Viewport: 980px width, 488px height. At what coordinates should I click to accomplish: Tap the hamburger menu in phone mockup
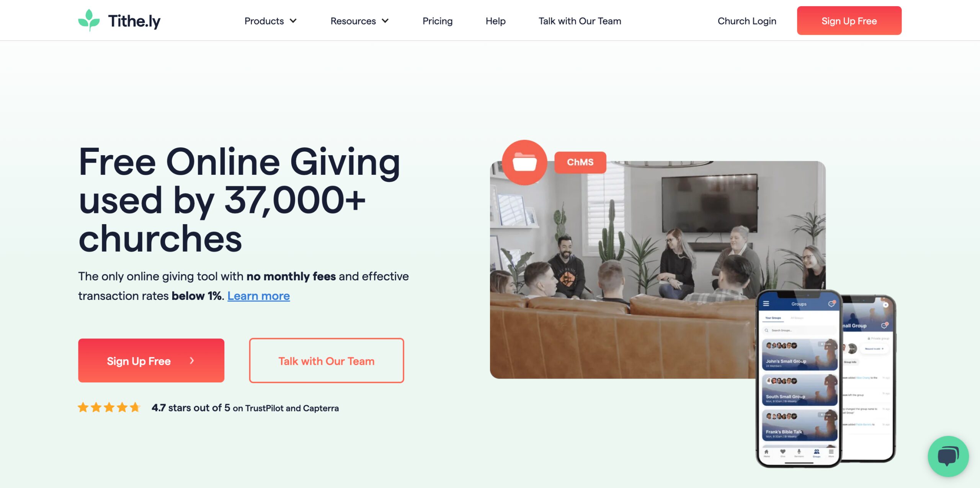click(766, 304)
